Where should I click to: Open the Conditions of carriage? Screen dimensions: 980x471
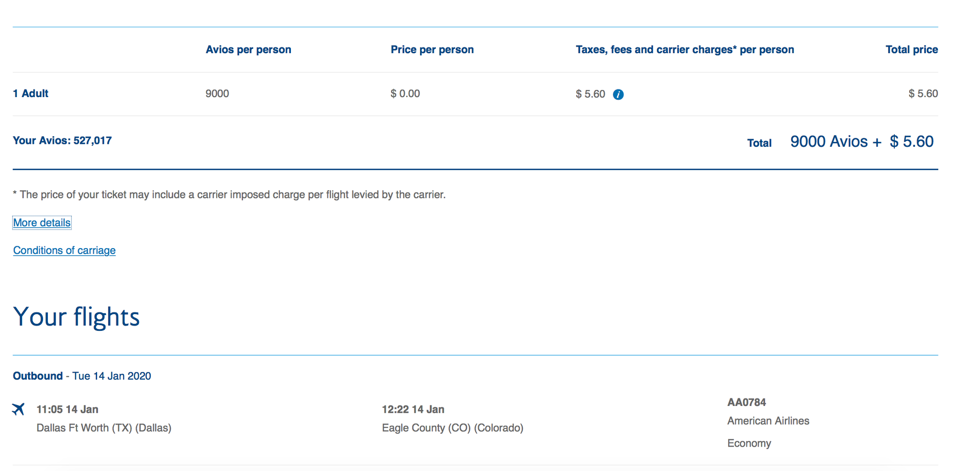pyautogui.click(x=64, y=250)
